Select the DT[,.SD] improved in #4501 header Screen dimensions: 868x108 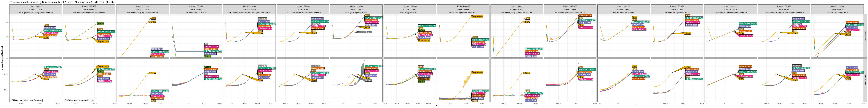356,13
